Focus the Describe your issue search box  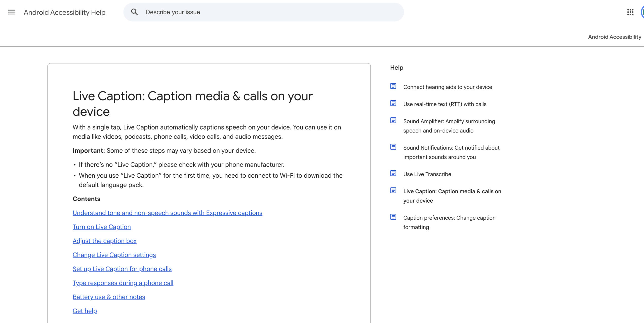[264, 12]
